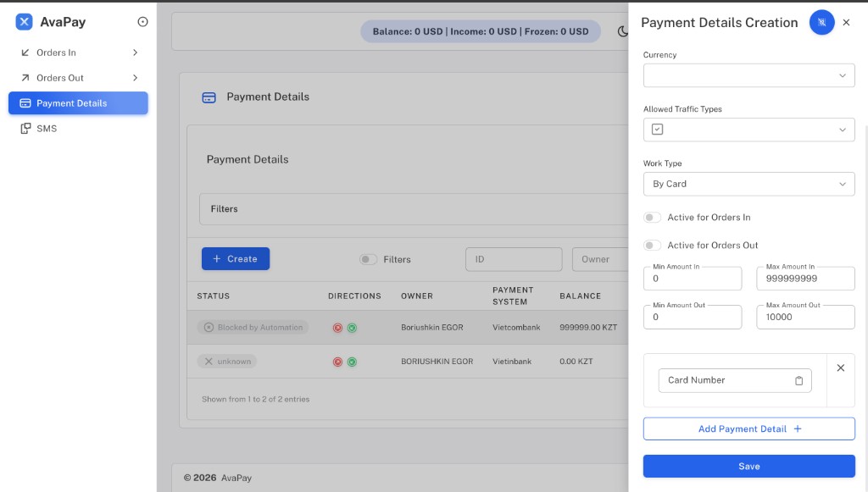The width and height of the screenshot is (868, 492).
Task: Save the payment details
Action: [x=749, y=467]
